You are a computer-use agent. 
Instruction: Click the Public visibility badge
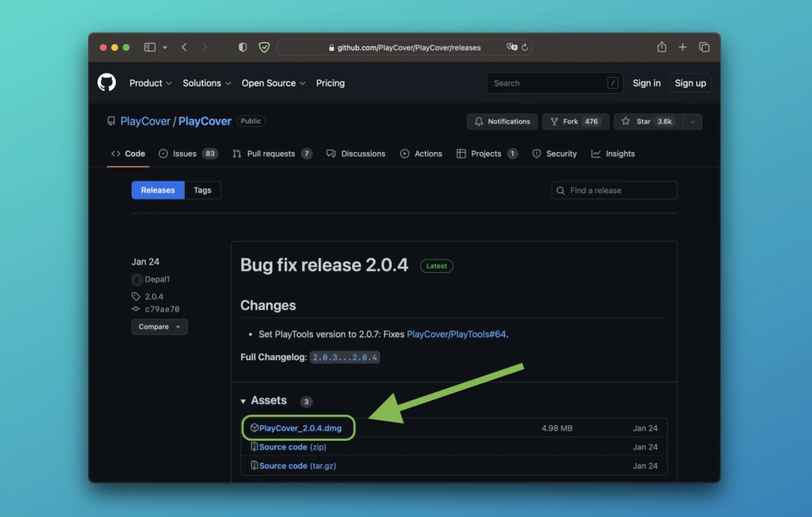[x=251, y=121]
